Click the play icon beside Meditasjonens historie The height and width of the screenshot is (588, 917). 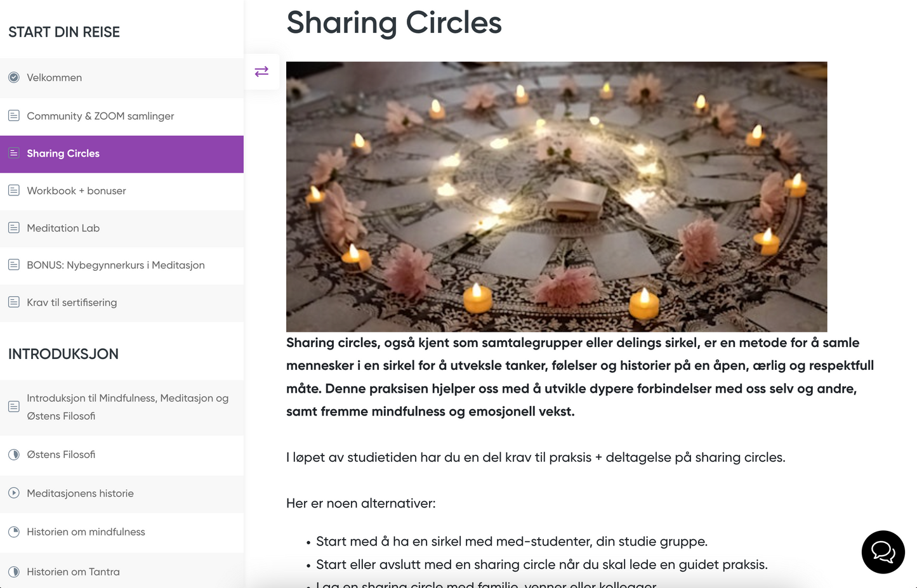14,493
